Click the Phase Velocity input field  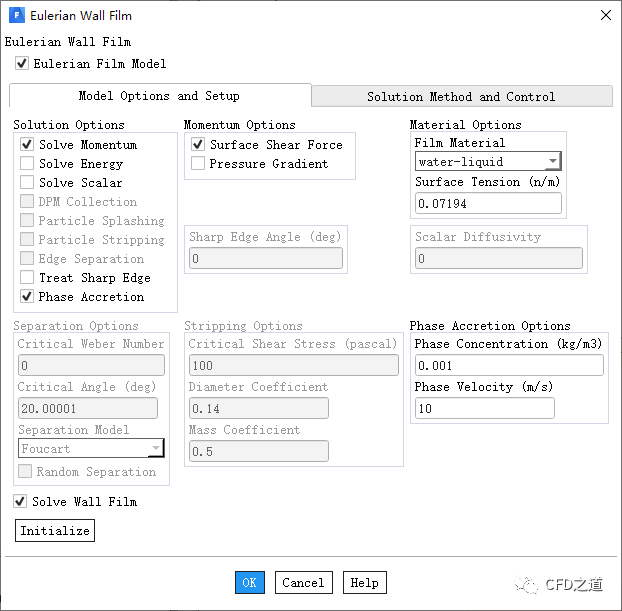point(485,408)
